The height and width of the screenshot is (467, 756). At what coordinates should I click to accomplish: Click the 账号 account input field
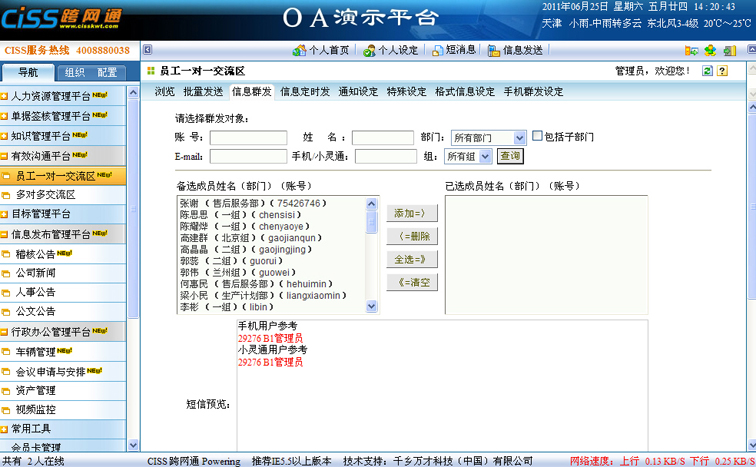[248, 138]
